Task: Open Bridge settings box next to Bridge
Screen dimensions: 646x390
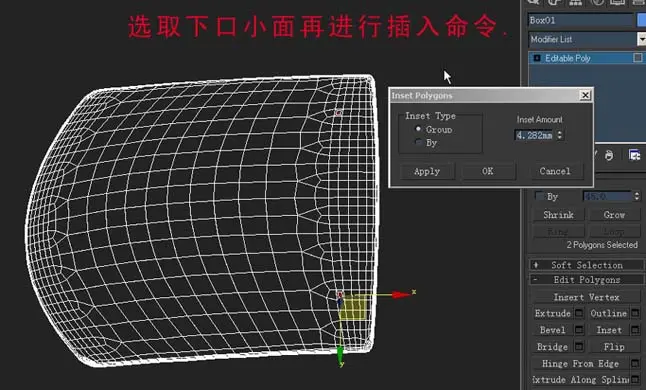Action: pyautogui.click(x=579, y=347)
